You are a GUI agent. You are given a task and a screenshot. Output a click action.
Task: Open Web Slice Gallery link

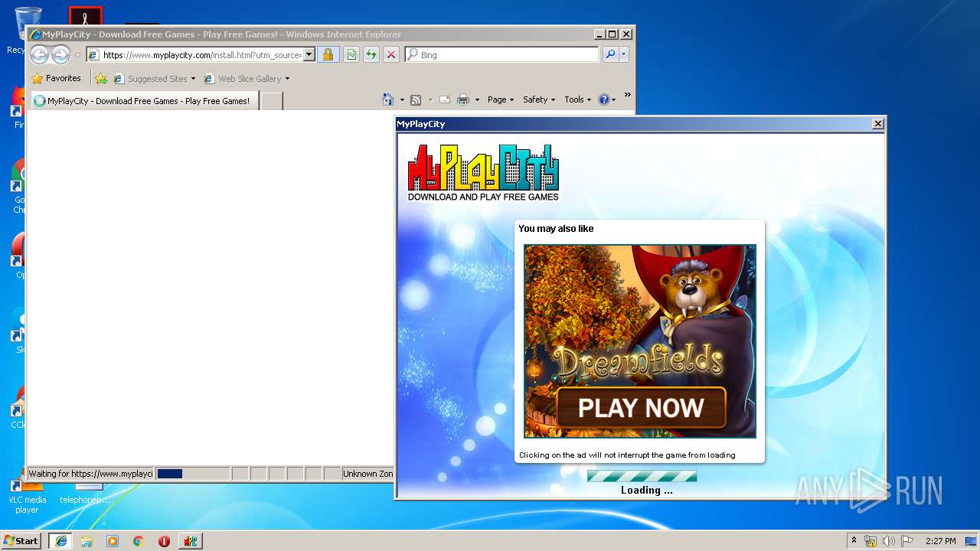tap(242, 78)
